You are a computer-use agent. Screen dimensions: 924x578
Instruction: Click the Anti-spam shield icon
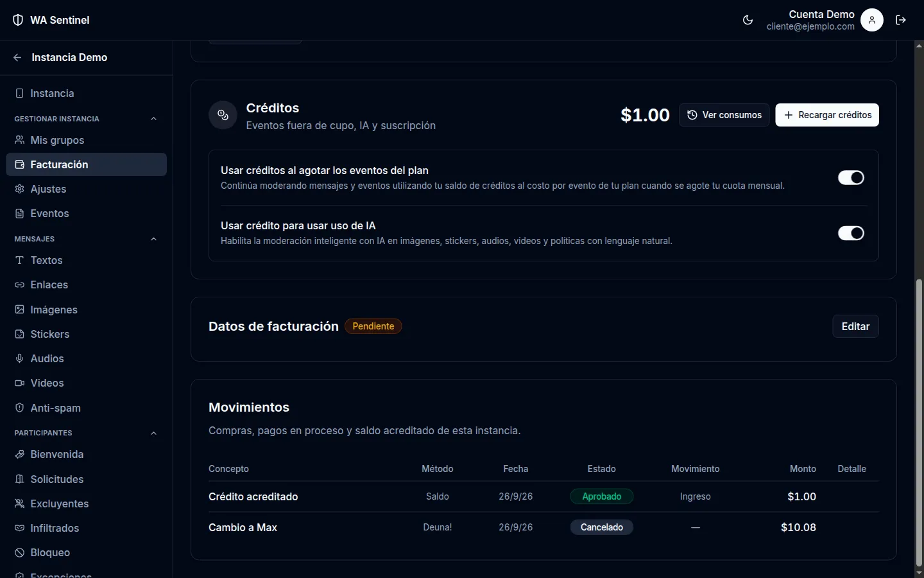(x=20, y=408)
